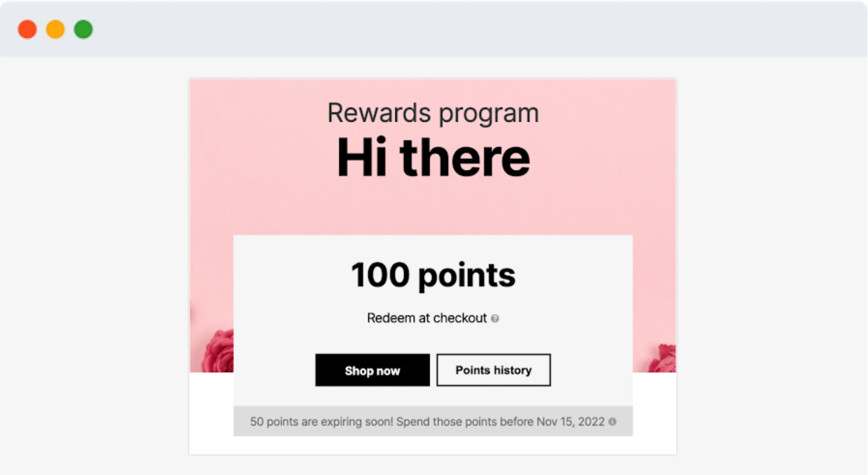
Task: Open the Points history
Action: [x=494, y=370]
